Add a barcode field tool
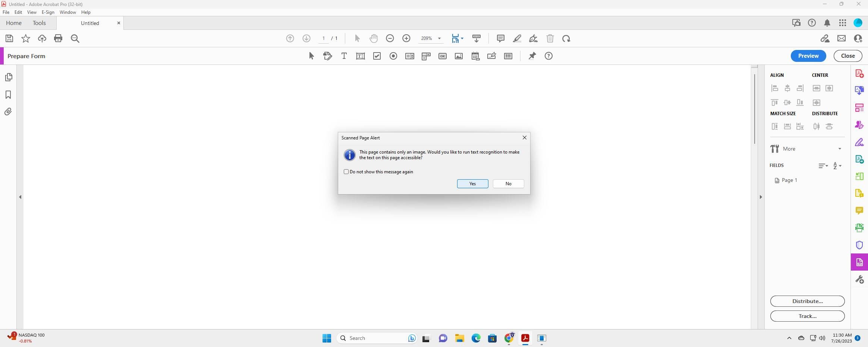The image size is (868, 347). [x=508, y=56]
